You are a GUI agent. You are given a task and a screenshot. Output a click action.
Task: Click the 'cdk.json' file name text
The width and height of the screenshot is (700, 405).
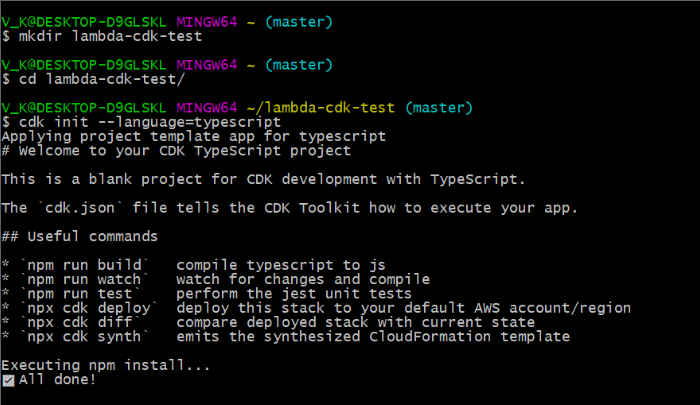point(80,208)
